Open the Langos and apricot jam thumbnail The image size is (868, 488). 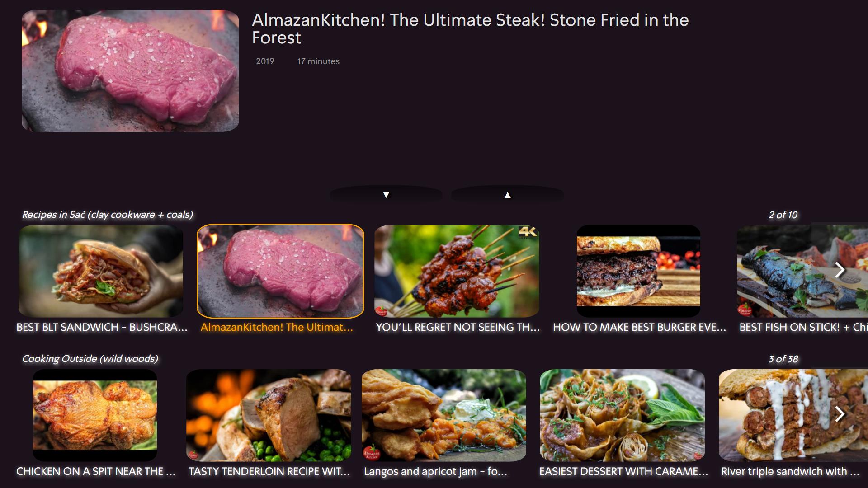[444, 415]
